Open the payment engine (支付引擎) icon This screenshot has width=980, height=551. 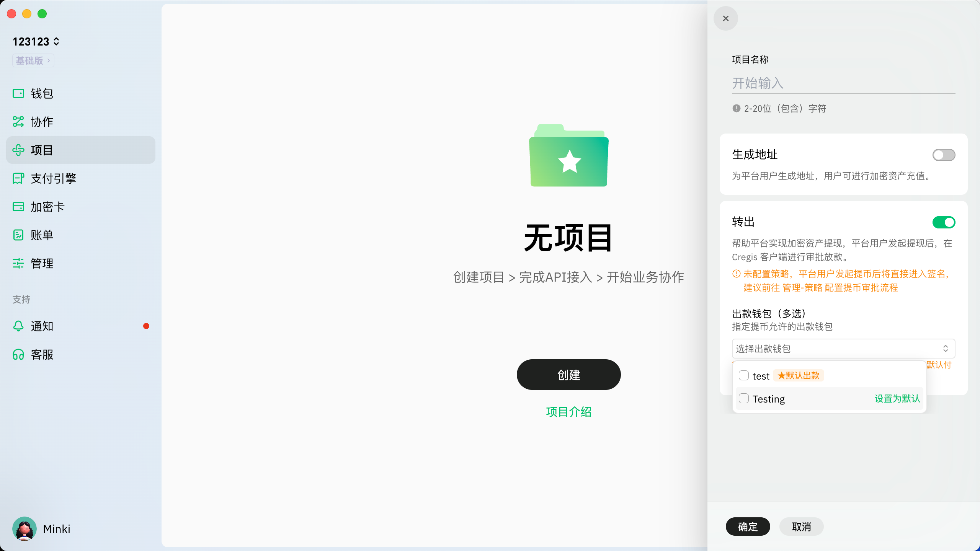18,178
